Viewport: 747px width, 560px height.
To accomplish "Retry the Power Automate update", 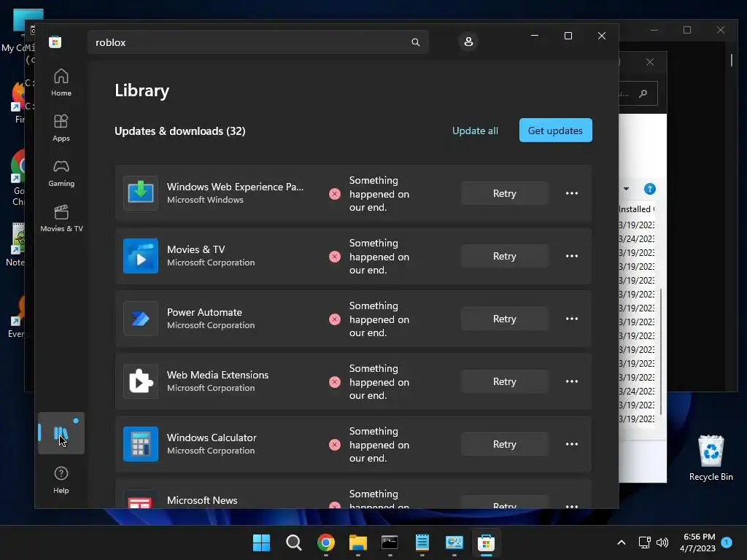I will pyautogui.click(x=505, y=319).
